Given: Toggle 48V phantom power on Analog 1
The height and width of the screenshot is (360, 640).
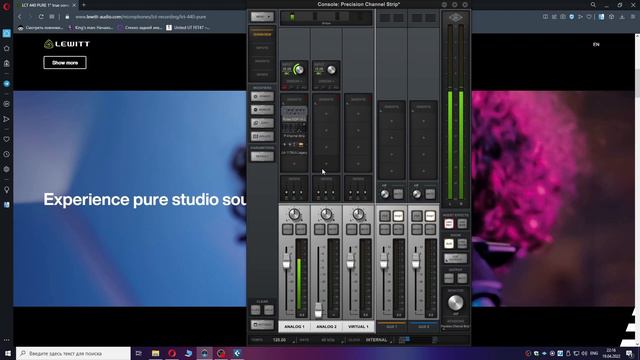Looking at the screenshot, I should pyautogui.click(x=284, y=87).
